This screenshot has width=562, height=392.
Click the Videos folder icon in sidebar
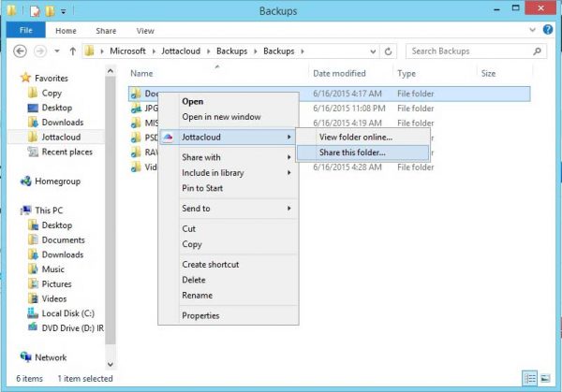(33, 298)
